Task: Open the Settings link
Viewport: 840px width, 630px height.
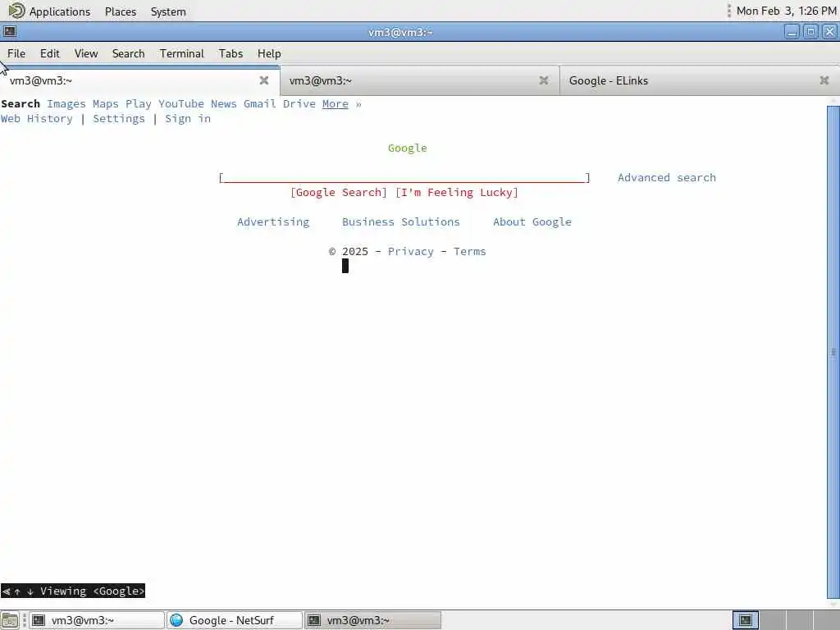Action: (118, 119)
